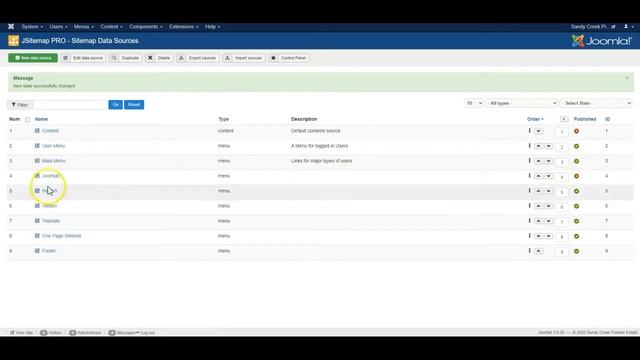Image resolution: width=640 pixels, height=360 pixels.
Task: Click the order number field of Tutorials
Action: tap(562, 222)
